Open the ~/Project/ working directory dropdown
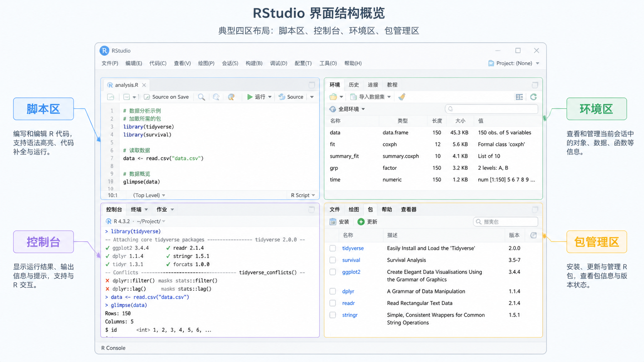This screenshot has width=644, height=362. 151,222
